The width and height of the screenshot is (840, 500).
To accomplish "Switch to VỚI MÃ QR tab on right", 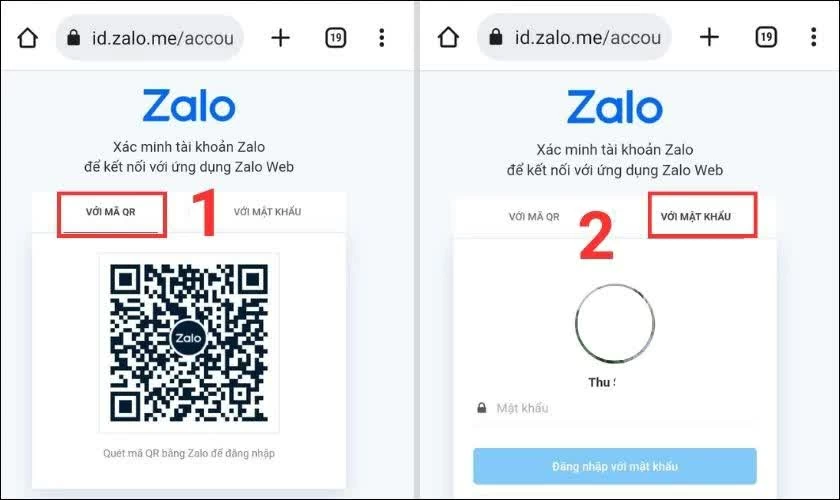I will 534,217.
